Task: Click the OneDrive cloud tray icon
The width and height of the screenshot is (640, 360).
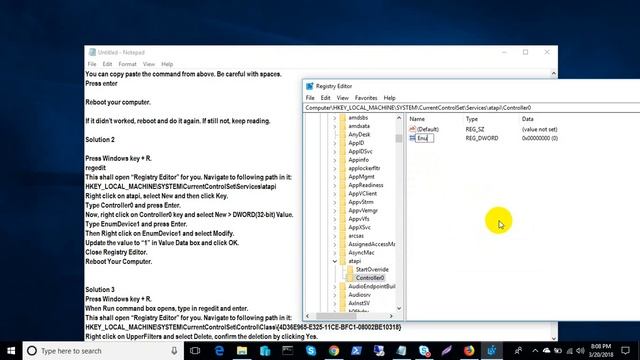Action: [546, 351]
